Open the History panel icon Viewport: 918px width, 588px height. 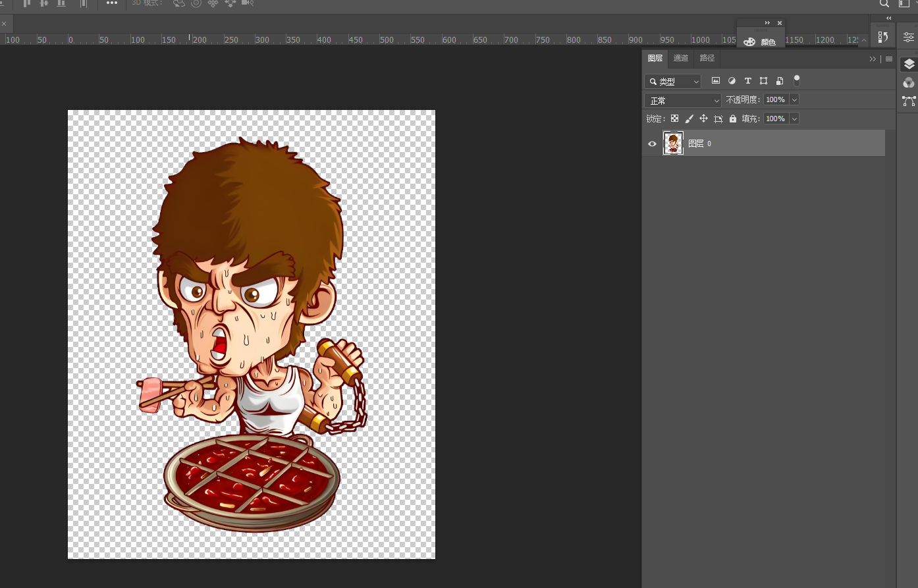pyautogui.click(x=883, y=37)
